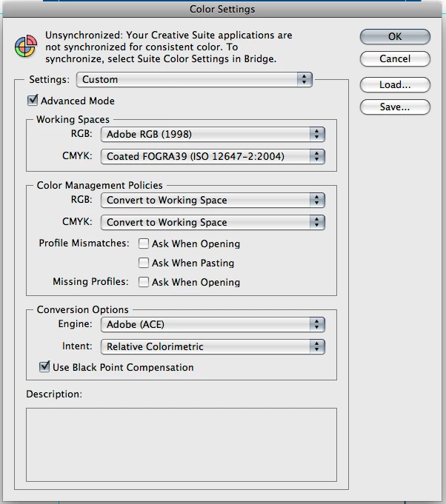Open the Intent dropdown Relative Colorimetric
The height and width of the screenshot is (504, 446).
tap(213, 346)
